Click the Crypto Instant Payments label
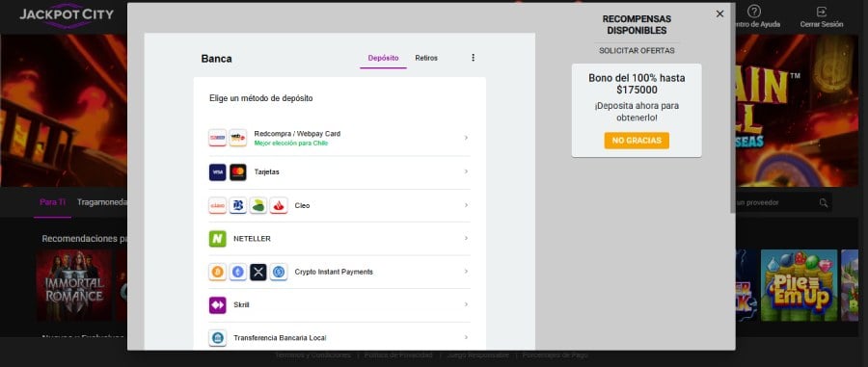 (334, 272)
